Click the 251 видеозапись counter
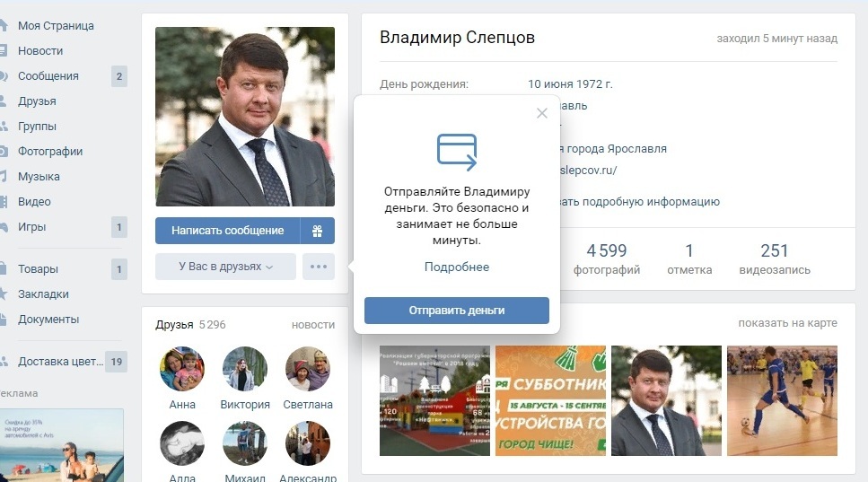 [775, 259]
